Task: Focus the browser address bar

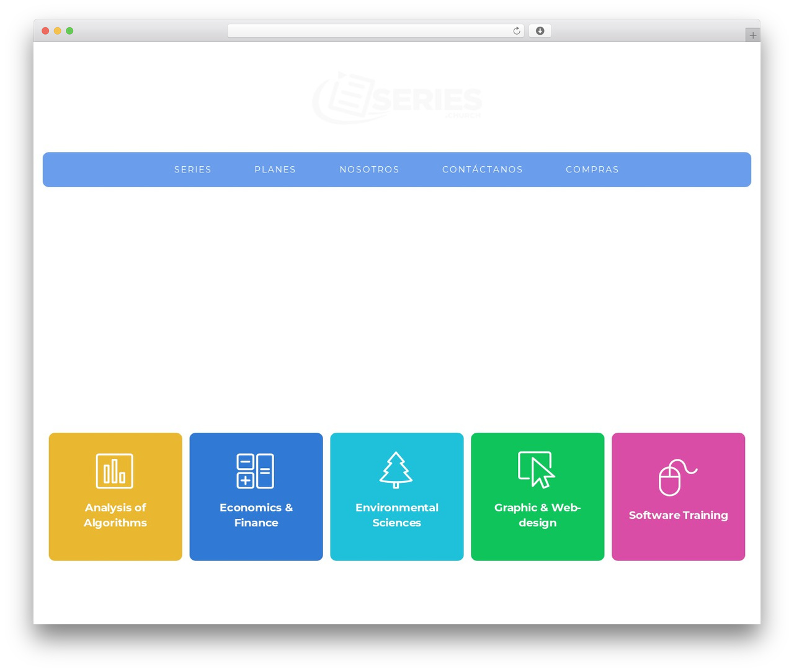Action: pyautogui.click(x=375, y=31)
